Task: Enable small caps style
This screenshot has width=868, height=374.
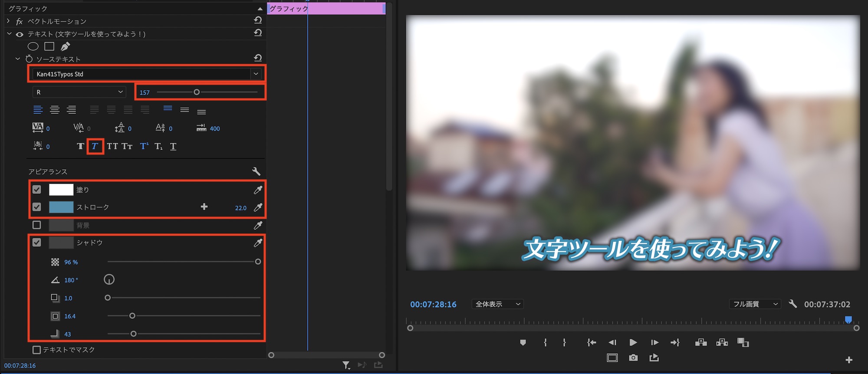Action: pyautogui.click(x=127, y=146)
